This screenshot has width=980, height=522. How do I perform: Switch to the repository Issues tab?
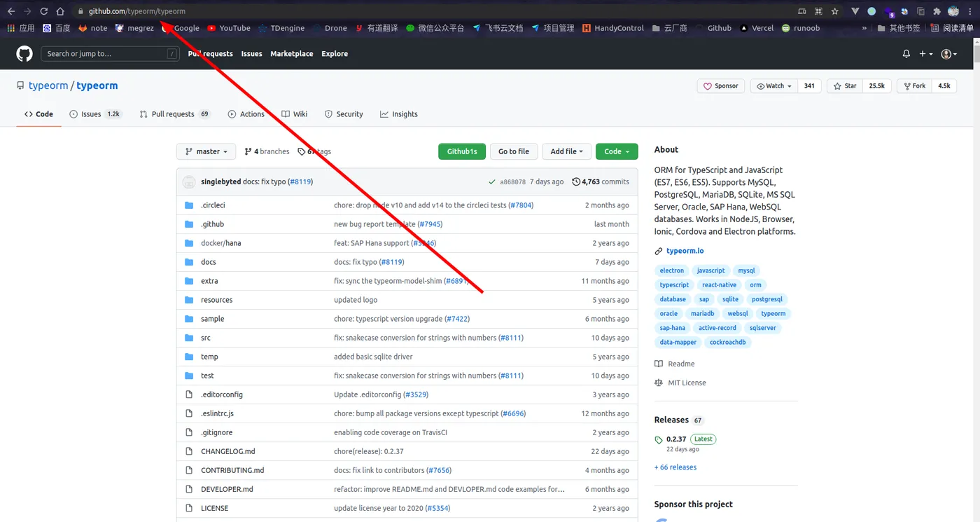(x=95, y=114)
